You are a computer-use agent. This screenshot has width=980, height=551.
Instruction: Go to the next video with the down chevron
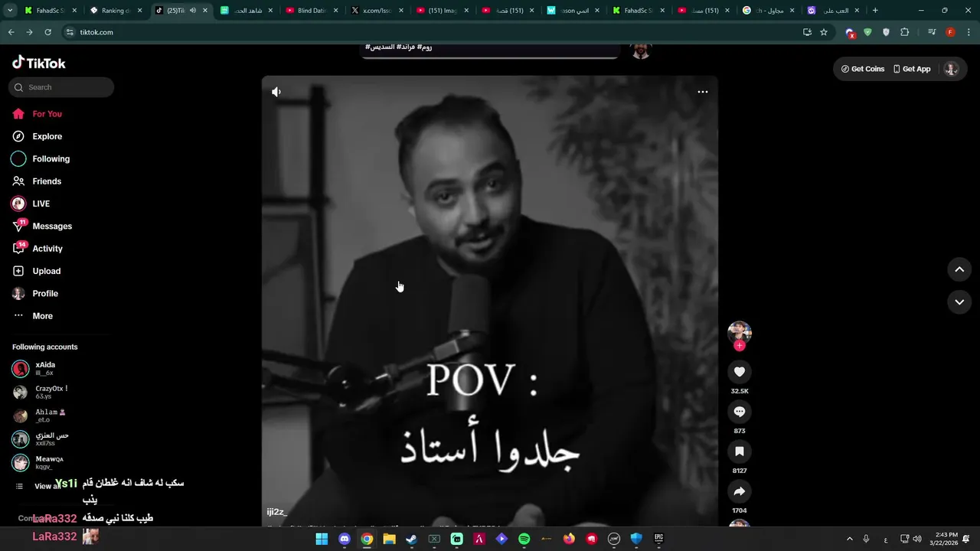[959, 302]
